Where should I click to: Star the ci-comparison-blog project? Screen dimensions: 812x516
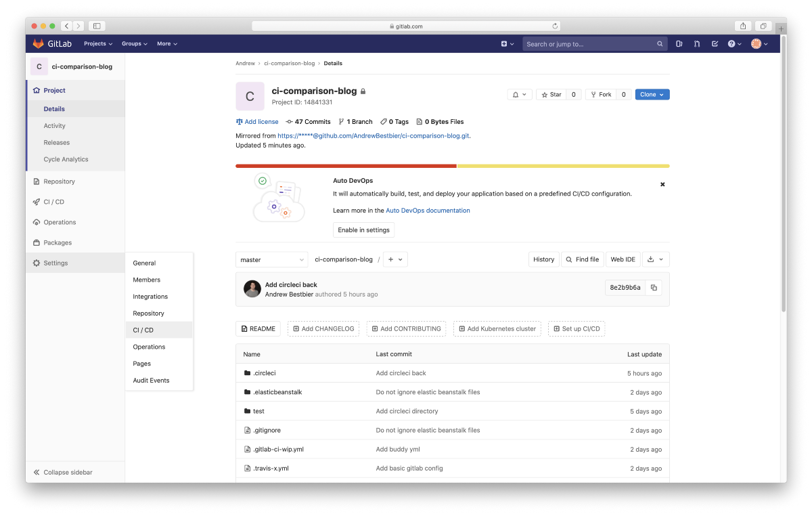click(551, 95)
